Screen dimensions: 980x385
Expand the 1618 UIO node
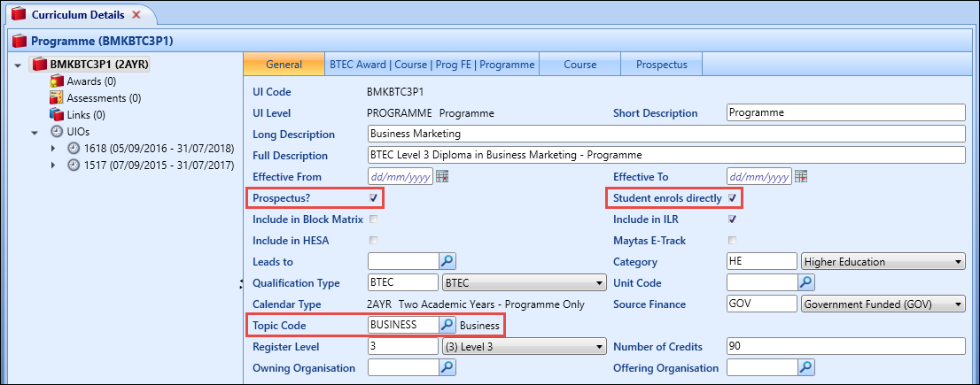[x=53, y=149]
